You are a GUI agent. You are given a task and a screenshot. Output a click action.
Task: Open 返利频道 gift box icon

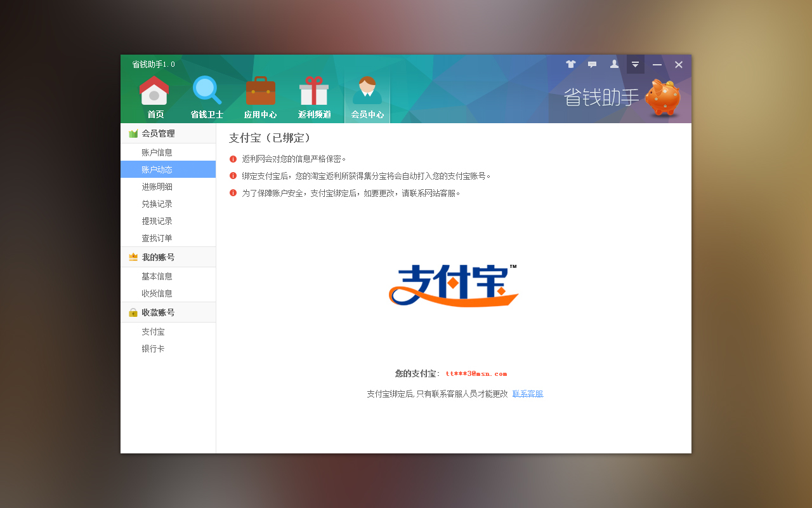tap(314, 98)
